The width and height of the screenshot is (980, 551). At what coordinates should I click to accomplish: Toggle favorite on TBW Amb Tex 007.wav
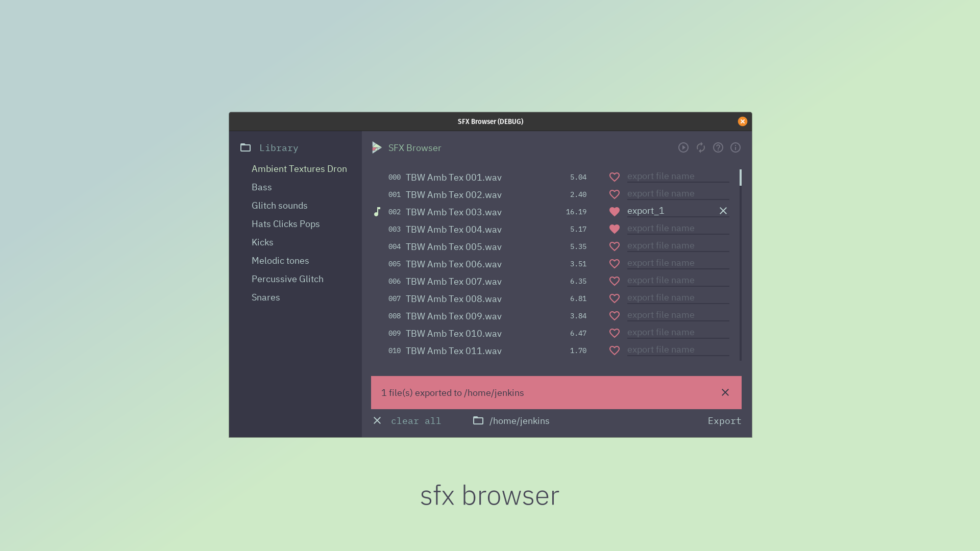614,281
